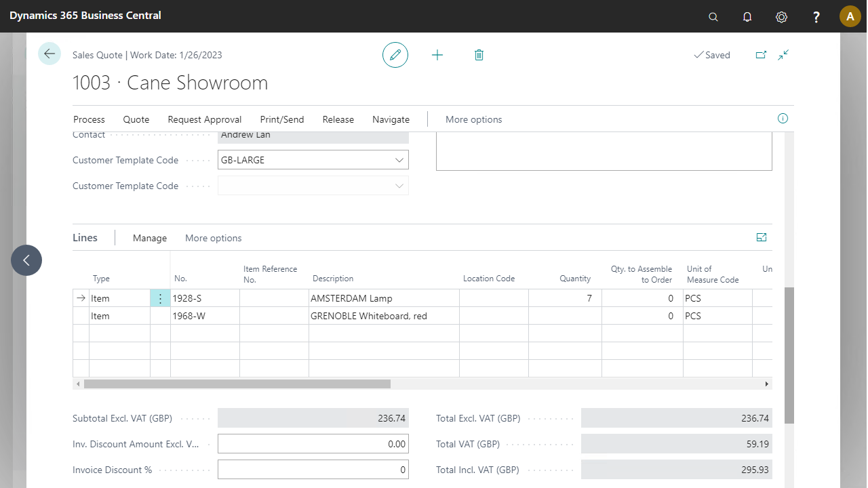Click the Inv. Discount Amount field
Viewport: 868px width, 488px height.
click(x=313, y=444)
